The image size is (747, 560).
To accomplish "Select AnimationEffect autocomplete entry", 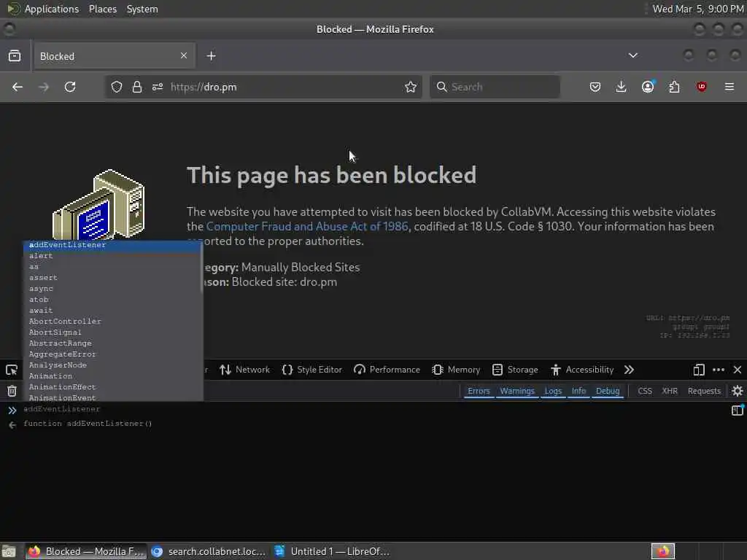I will click(113, 387).
